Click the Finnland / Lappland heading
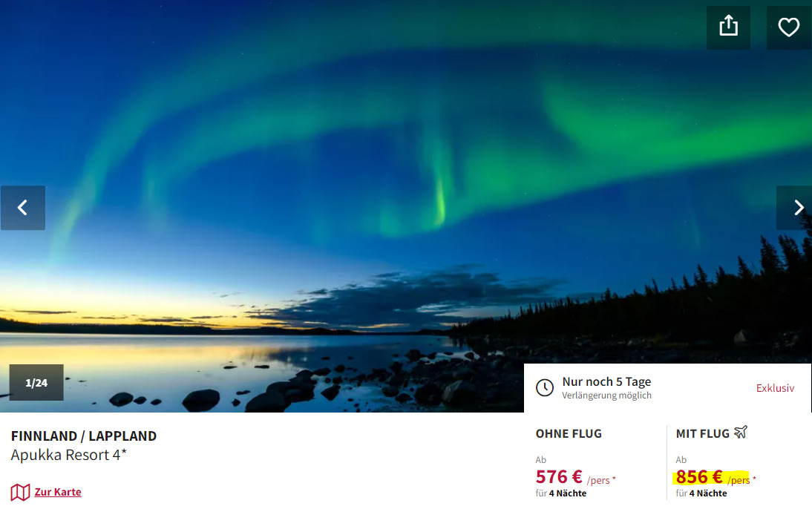This screenshot has width=812, height=509. [x=83, y=436]
